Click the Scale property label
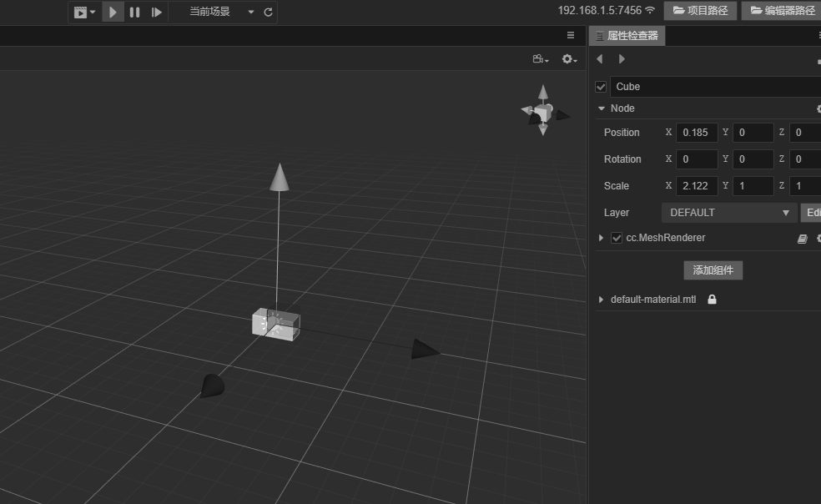Viewport: 821px width, 504px height. coord(617,186)
